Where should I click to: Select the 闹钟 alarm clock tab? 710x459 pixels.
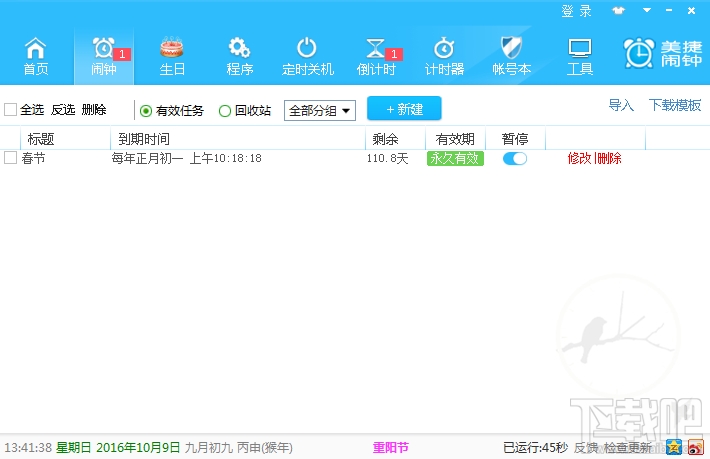(104, 56)
